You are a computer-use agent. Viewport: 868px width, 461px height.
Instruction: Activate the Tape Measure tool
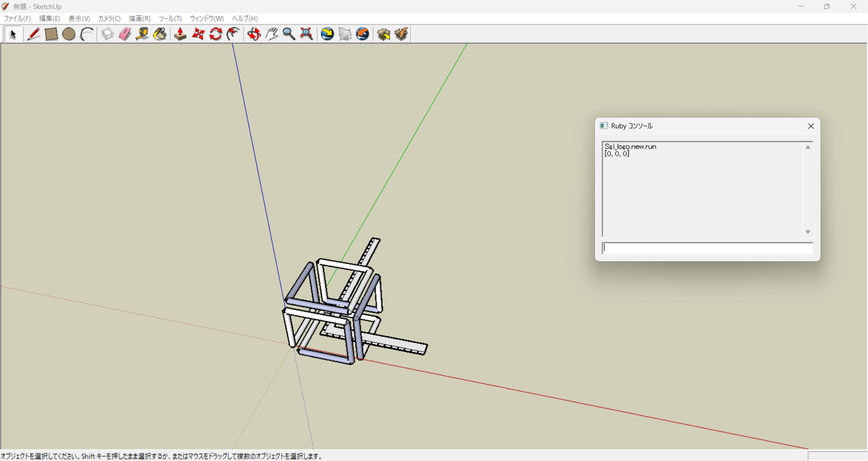pyautogui.click(x=142, y=34)
